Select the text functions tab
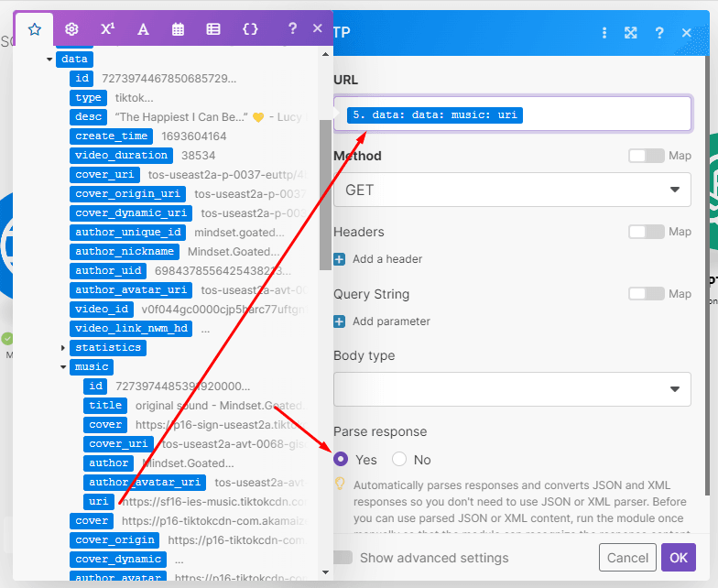This screenshot has height=588, width=718. click(x=143, y=29)
